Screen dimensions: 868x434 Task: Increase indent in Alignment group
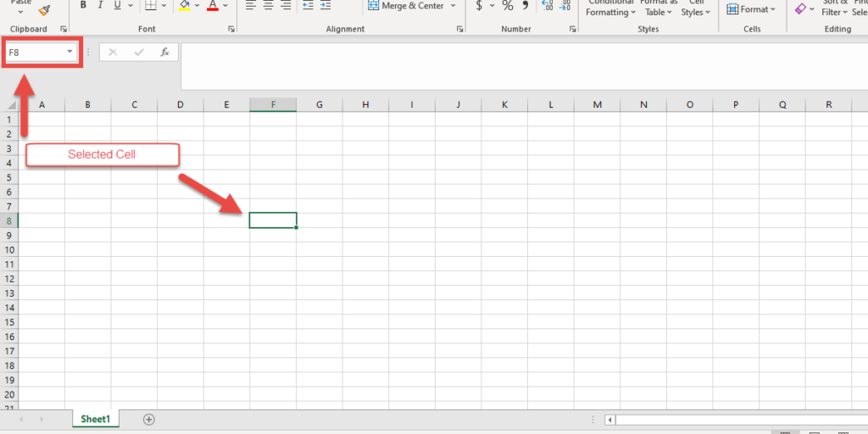325,6
